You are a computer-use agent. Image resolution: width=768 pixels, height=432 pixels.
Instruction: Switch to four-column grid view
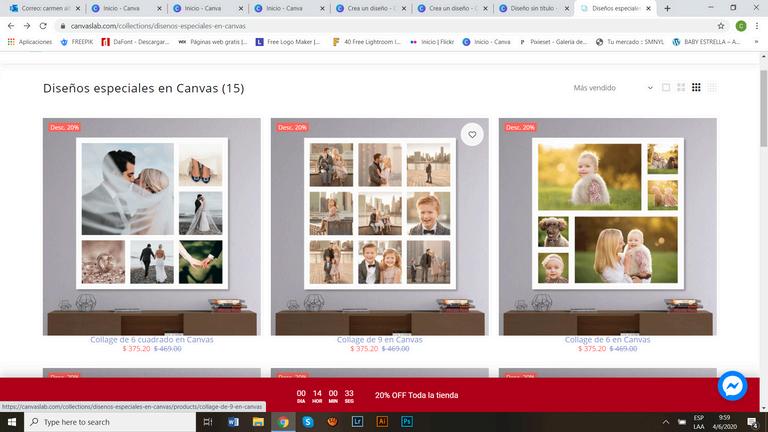pyautogui.click(x=712, y=88)
